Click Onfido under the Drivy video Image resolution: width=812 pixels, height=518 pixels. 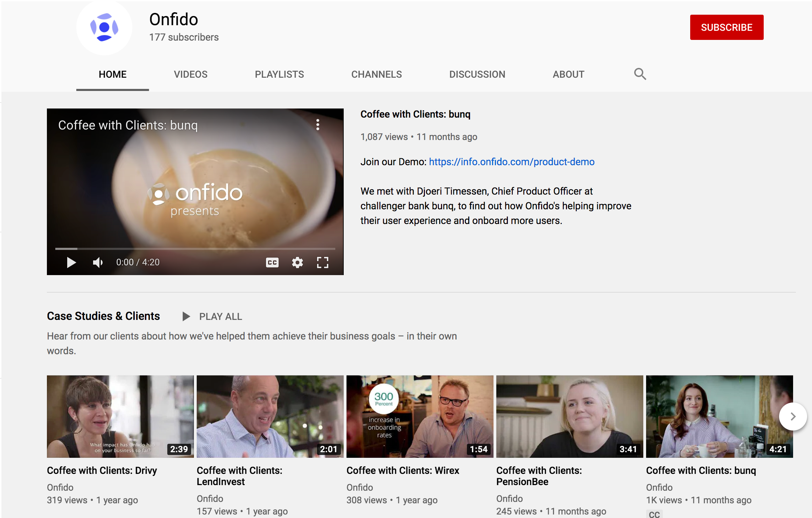(60, 487)
